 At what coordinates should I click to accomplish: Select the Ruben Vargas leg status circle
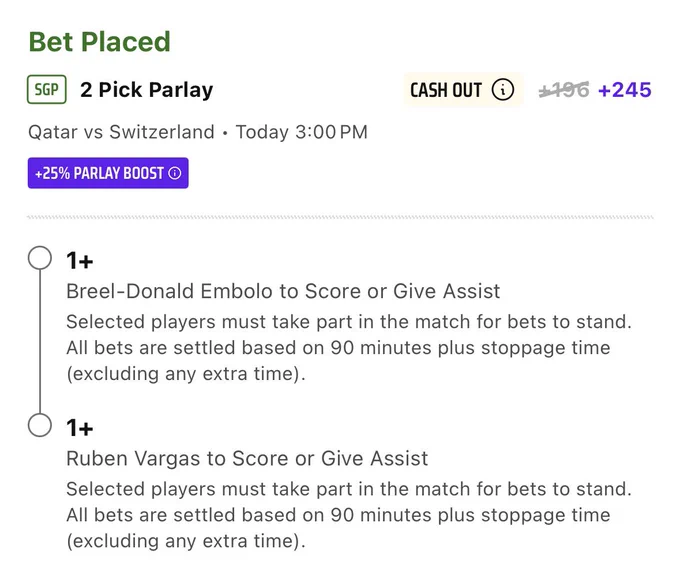pyautogui.click(x=40, y=425)
